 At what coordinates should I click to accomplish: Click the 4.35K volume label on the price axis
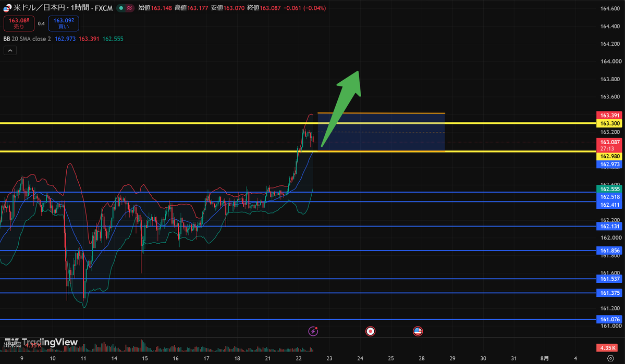click(608, 348)
